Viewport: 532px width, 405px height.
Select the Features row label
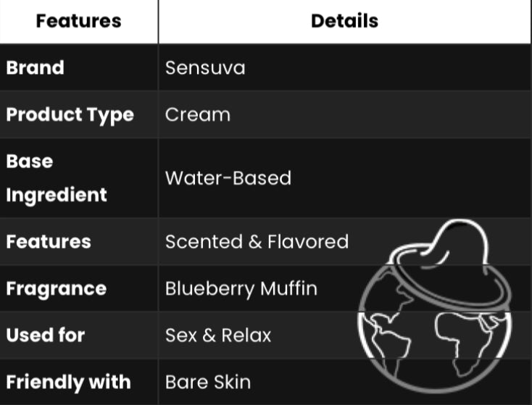coord(49,241)
